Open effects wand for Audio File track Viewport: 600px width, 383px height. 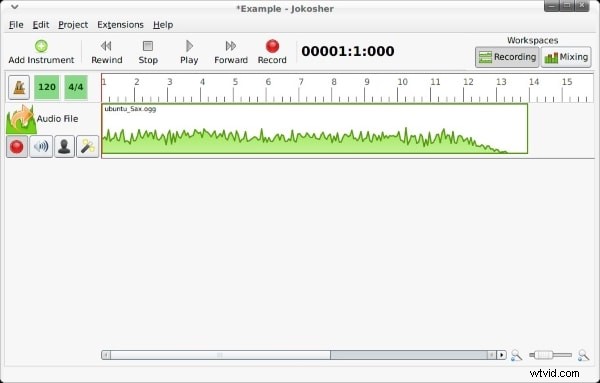tap(88, 147)
